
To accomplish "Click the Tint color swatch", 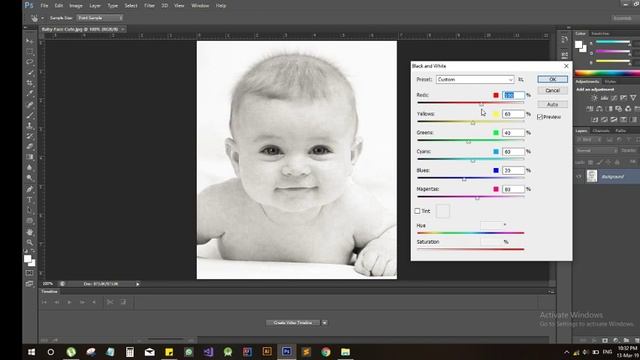I will (442, 211).
